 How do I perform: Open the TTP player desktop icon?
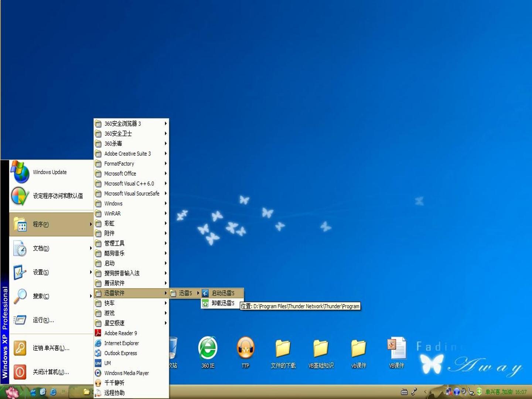(245, 352)
